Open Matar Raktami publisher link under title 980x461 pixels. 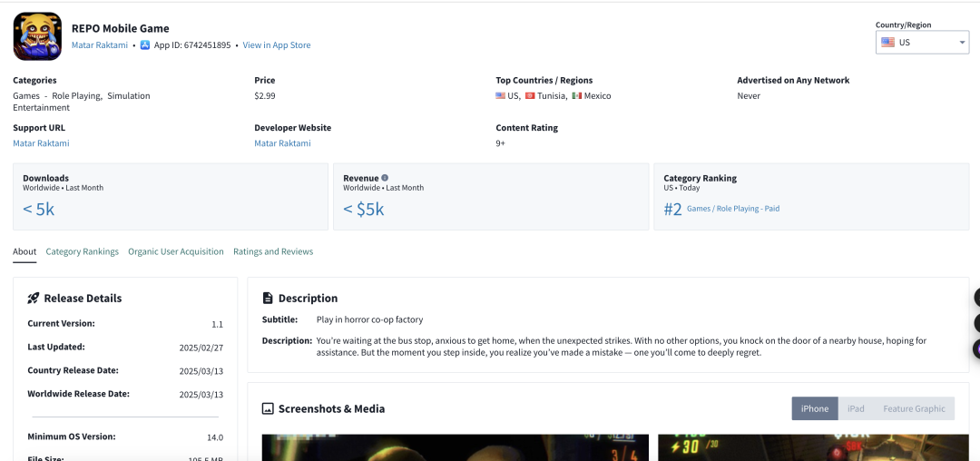(x=100, y=45)
